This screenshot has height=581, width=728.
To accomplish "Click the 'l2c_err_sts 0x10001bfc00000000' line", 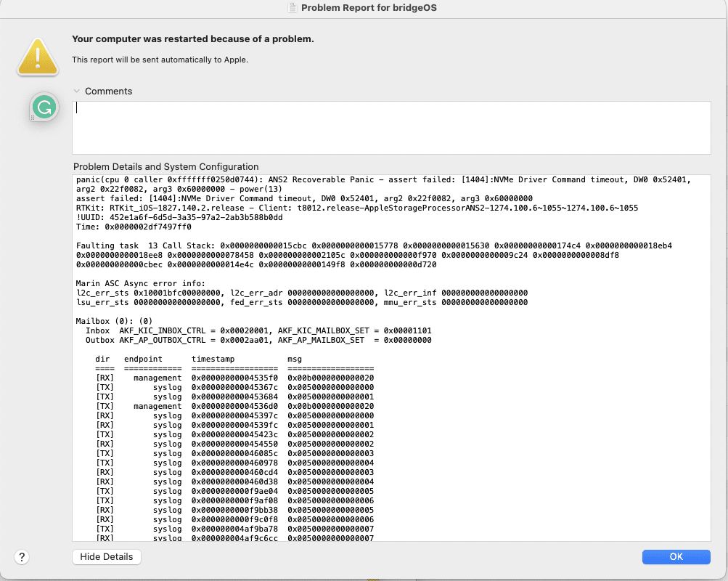I will pos(302,293).
